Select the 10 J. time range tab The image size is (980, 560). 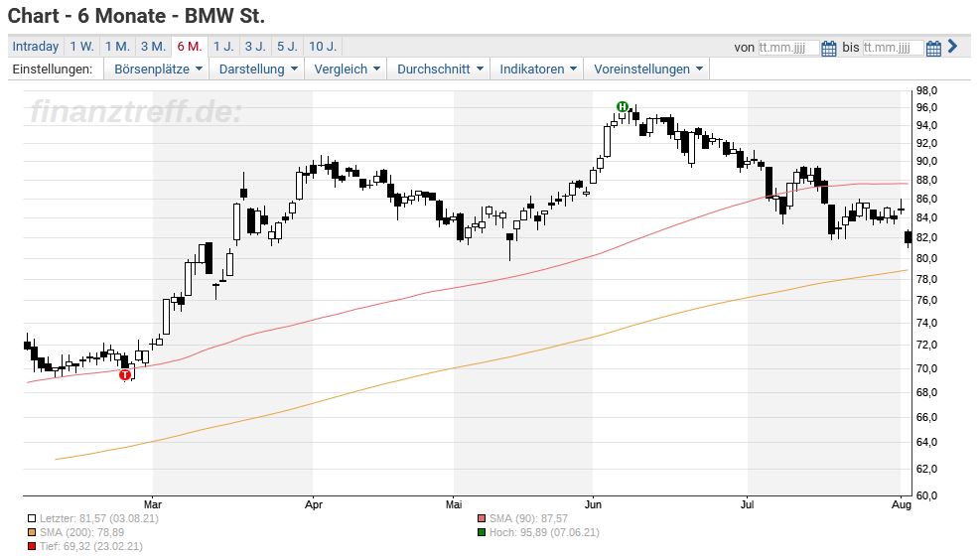323,47
